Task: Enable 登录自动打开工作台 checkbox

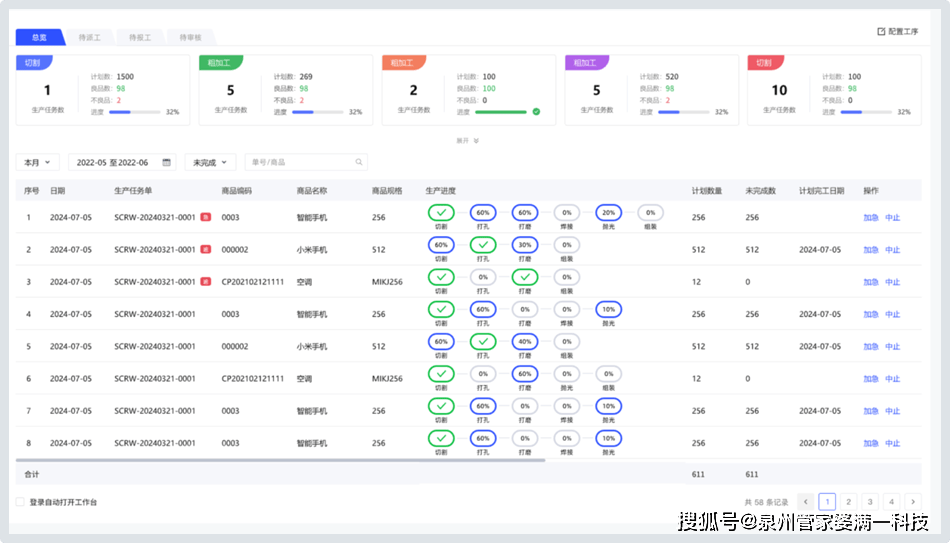Action: click(x=20, y=502)
